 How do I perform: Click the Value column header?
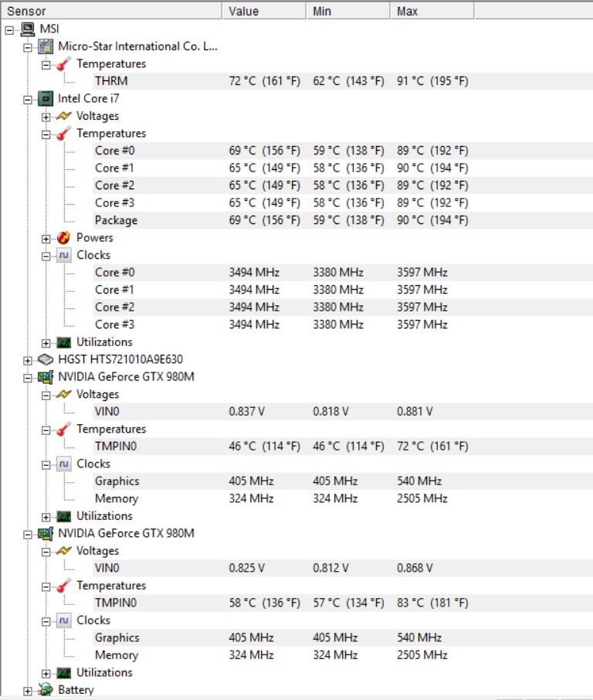point(264,11)
